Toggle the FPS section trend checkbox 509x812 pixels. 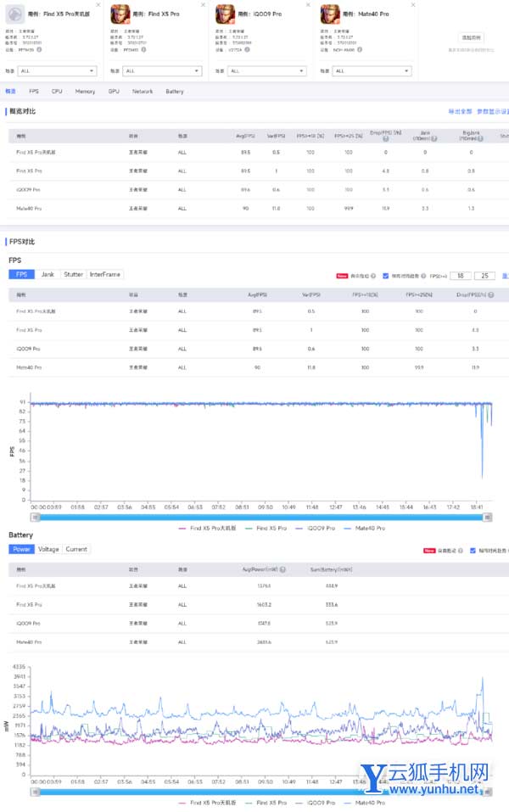(386, 276)
